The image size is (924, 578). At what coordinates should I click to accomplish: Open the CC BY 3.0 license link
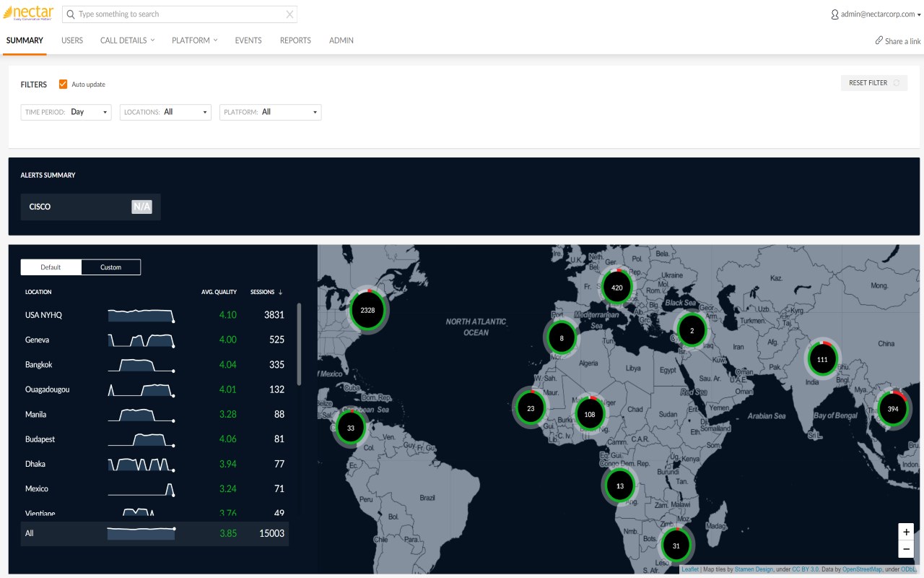(x=806, y=569)
